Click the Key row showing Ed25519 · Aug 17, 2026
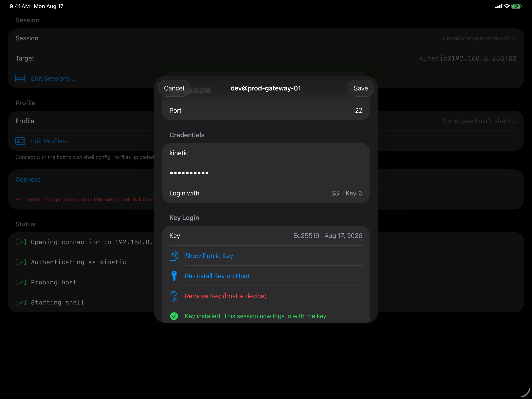532x399 pixels. click(266, 236)
